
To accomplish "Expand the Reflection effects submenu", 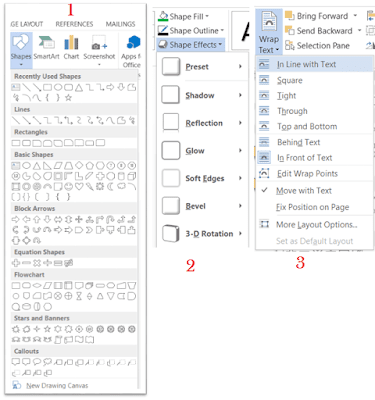I will 203,123.
